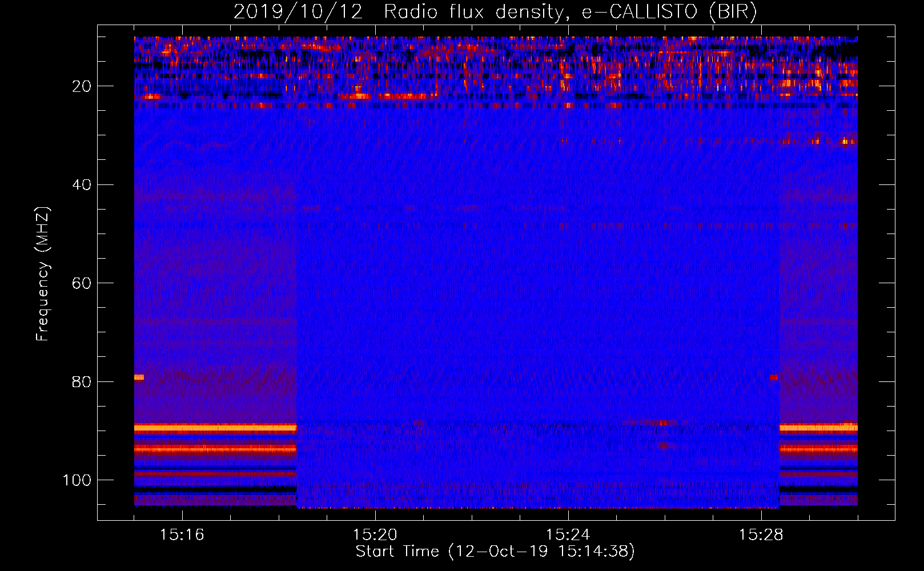924x571 pixels.
Task: Click the 'Start Time (12-Oct-19 15:14:38)' label
Action: (495, 552)
